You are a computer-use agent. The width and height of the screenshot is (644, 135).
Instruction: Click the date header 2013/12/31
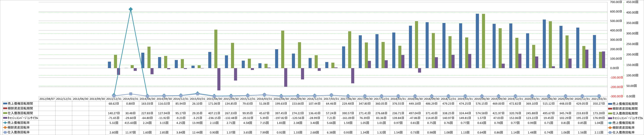point(114,99)
